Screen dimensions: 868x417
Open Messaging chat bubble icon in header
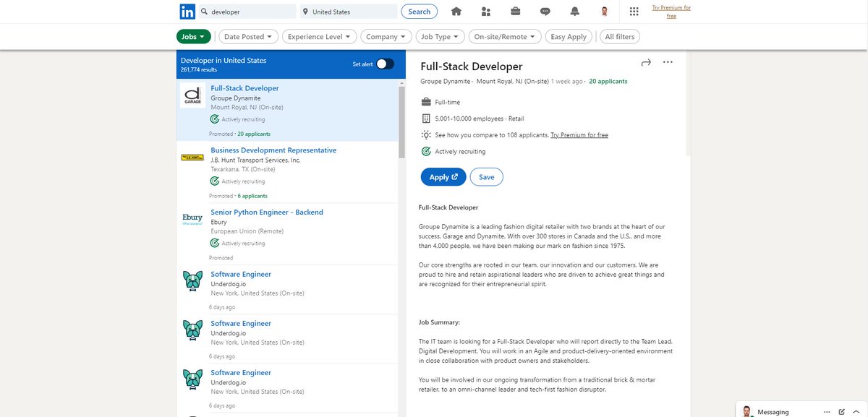point(545,12)
